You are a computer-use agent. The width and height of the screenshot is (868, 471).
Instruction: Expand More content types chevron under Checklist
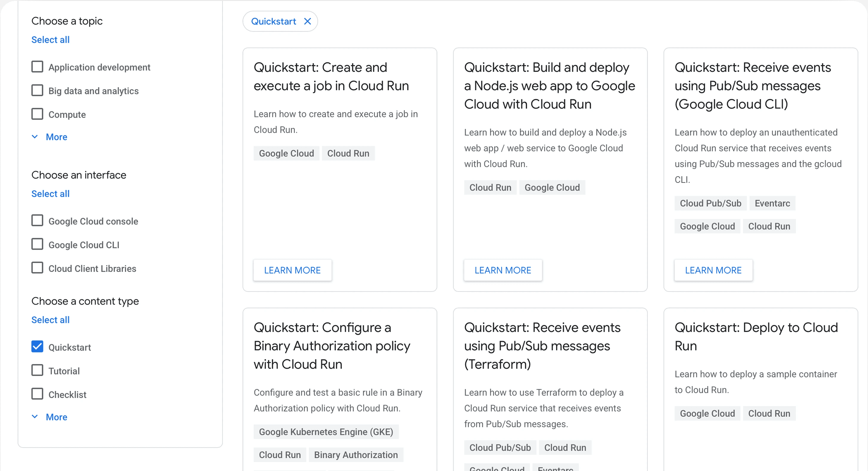[35, 417]
